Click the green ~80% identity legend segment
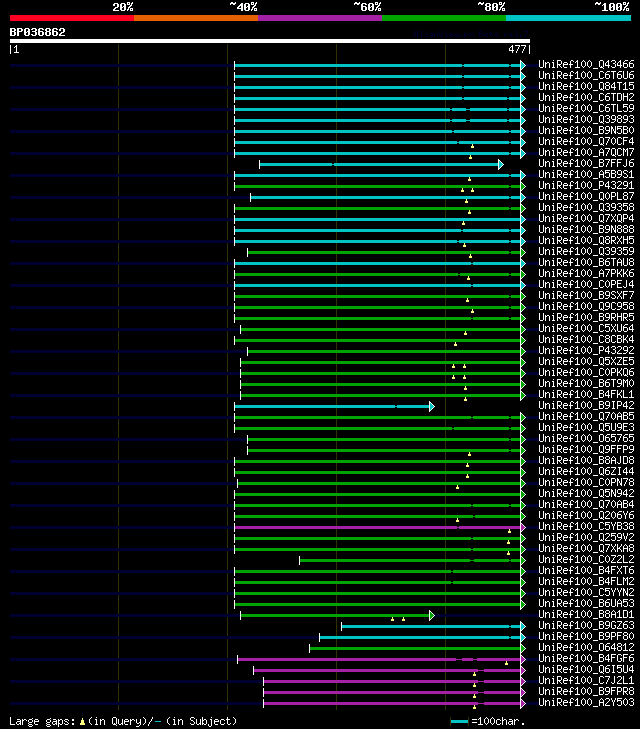640x729 pixels. tap(444, 18)
